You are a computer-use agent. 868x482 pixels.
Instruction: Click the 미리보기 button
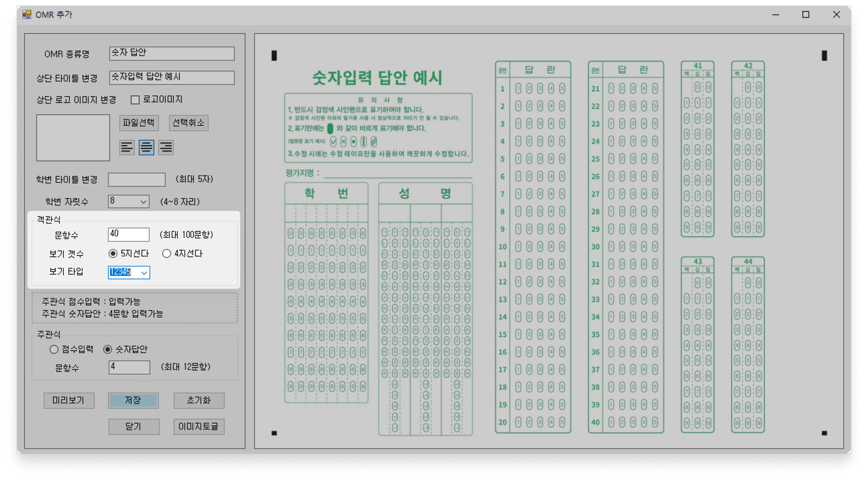tap(69, 401)
